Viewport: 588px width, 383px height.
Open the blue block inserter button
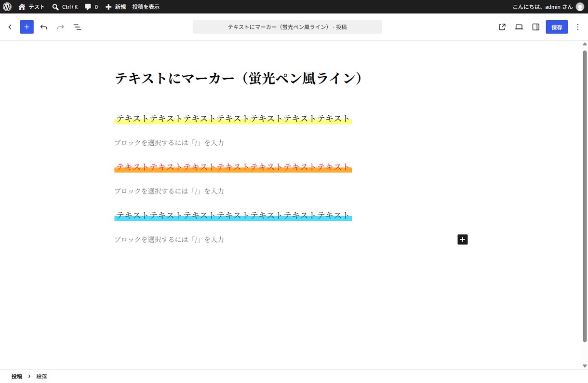coord(27,27)
